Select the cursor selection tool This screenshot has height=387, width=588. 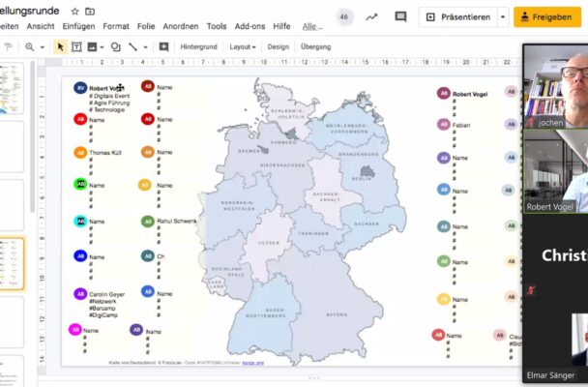pyautogui.click(x=61, y=46)
